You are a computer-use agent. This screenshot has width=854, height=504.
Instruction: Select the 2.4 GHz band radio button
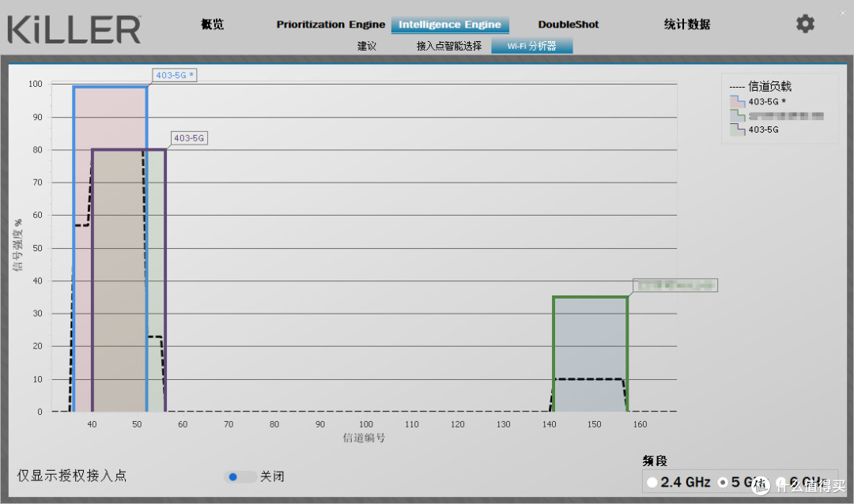tap(652, 482)
